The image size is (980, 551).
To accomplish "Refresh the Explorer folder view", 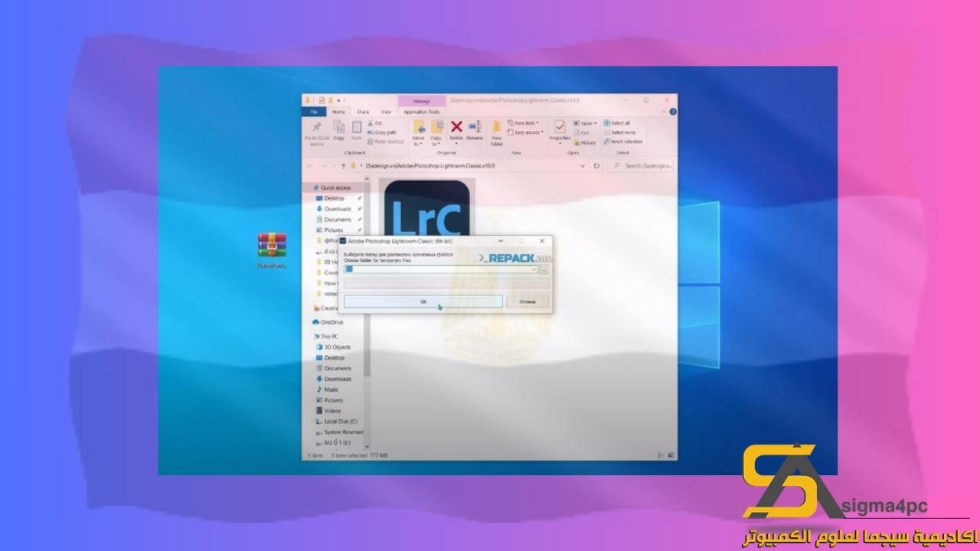I will (x=596, y=165).
